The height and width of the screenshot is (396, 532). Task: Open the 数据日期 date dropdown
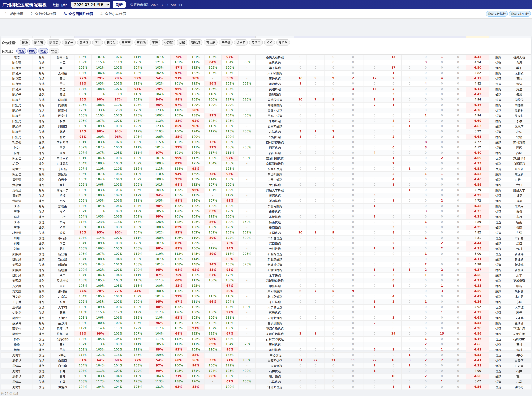point(91,5)
